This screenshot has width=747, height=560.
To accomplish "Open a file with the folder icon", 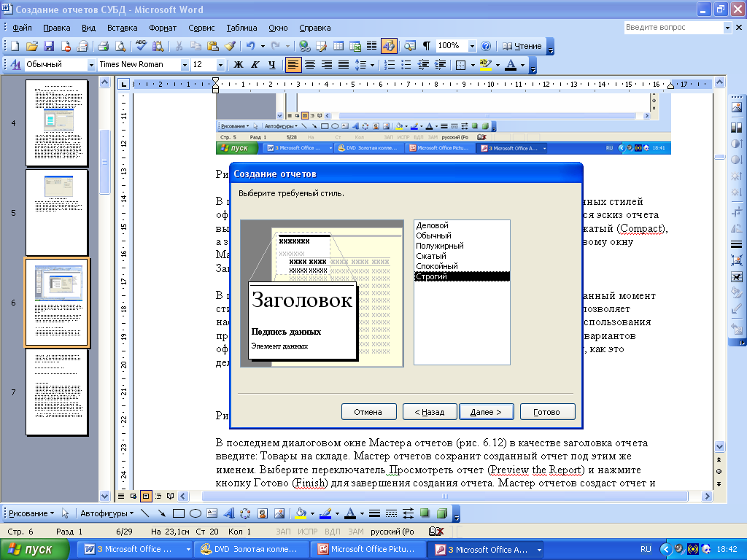I will click(x=31, y=46).
